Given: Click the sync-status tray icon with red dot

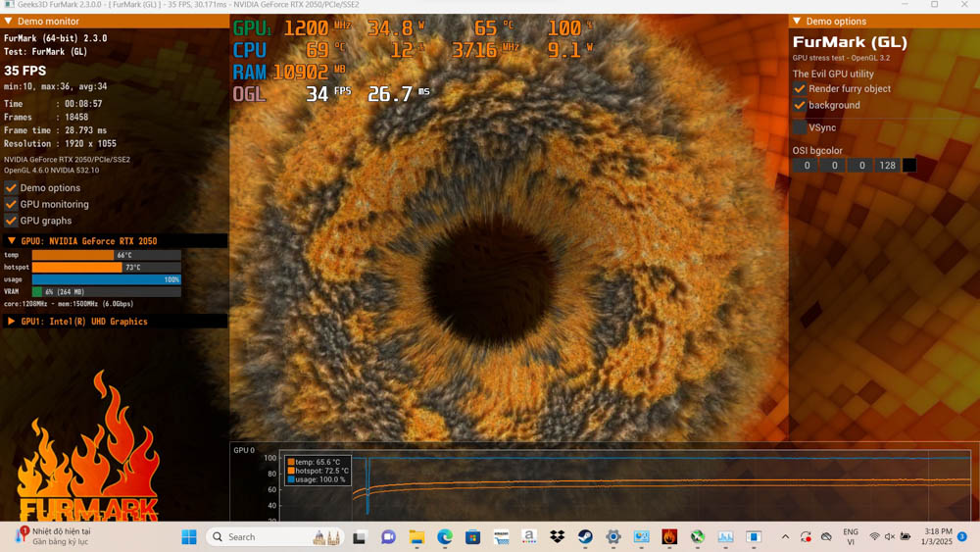Looking at the screenshot, I should [806, 537].
